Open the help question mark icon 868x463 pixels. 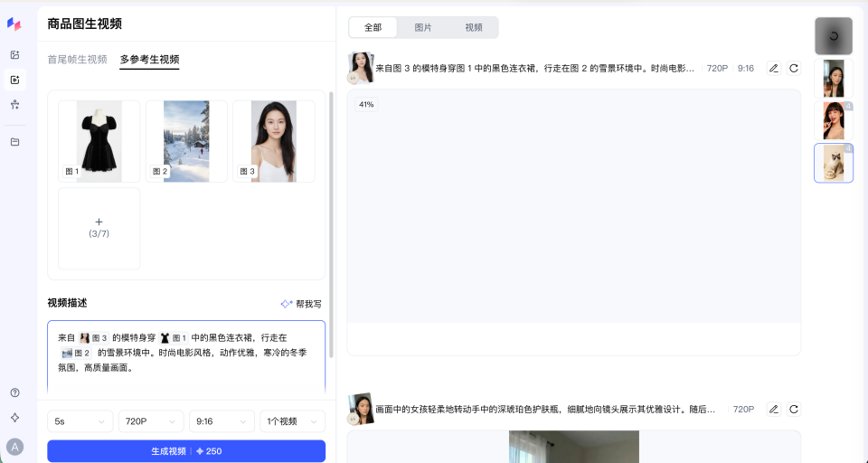click(15, 392)
